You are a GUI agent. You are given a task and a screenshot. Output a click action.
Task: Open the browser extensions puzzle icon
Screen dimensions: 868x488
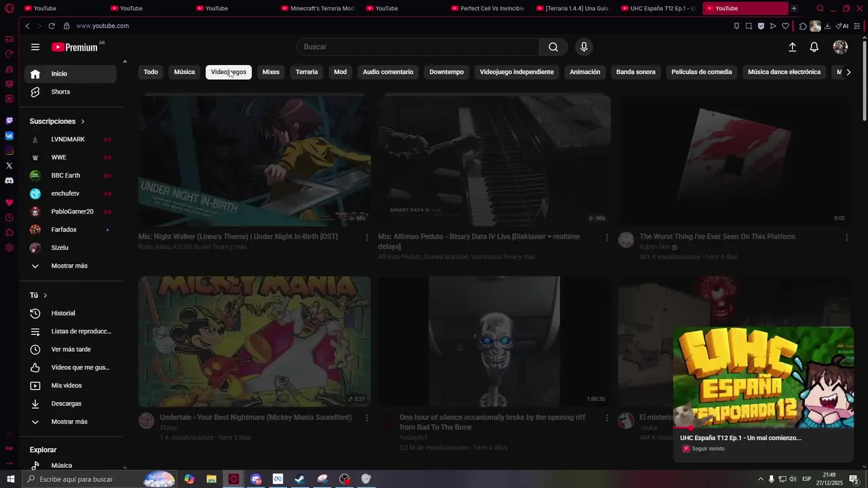pos(803,26)
